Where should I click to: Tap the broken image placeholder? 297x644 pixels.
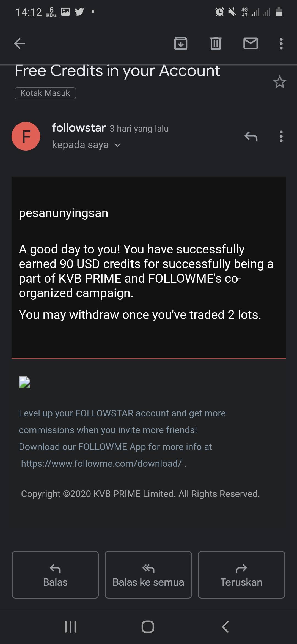(24, 382)
